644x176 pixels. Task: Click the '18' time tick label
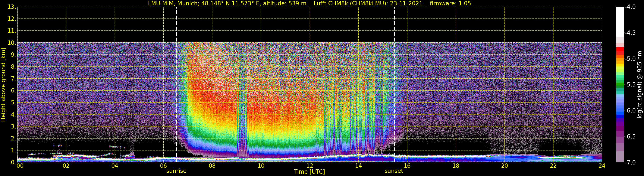(456, 166)
